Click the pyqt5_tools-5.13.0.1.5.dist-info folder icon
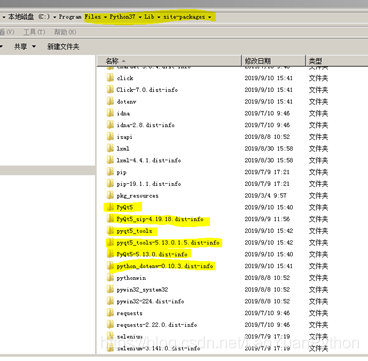The width and height of the screenshot is (368, 361). point(110,242)
